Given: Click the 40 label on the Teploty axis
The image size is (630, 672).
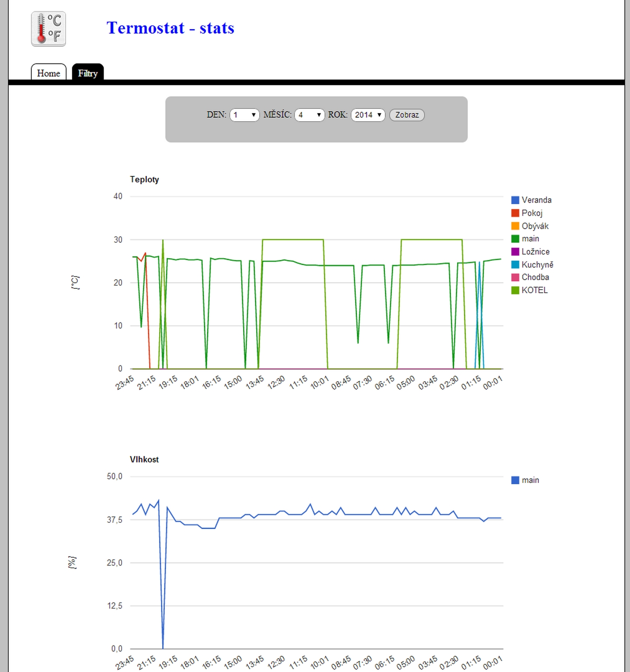Looking at the screenshot, I should (118, 196).
